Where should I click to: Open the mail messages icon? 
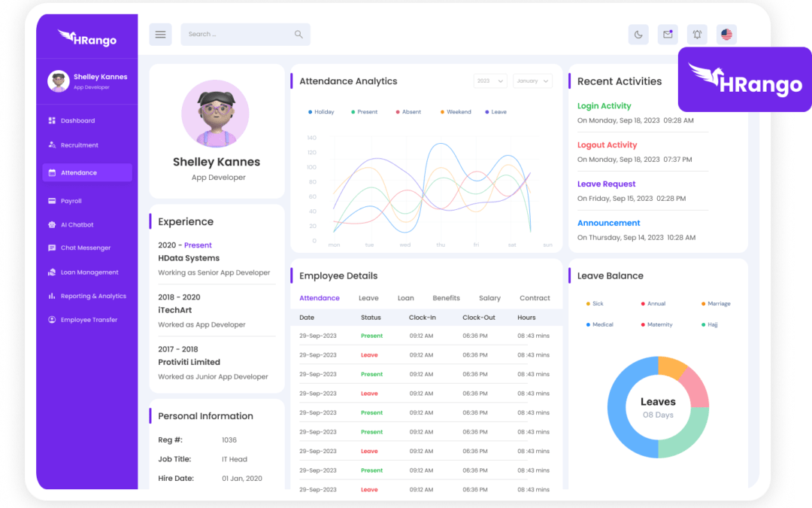pyautogui.click(x=668, y=34)
